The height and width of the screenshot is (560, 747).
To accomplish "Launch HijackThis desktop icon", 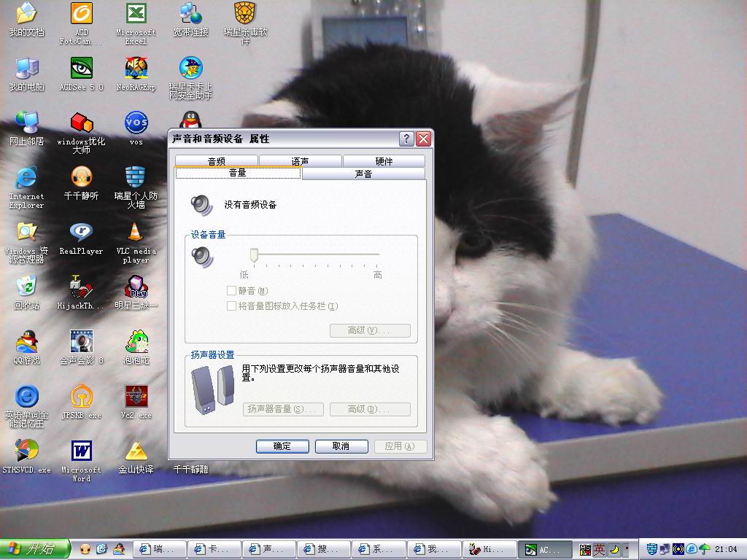I will click(82, 293).
